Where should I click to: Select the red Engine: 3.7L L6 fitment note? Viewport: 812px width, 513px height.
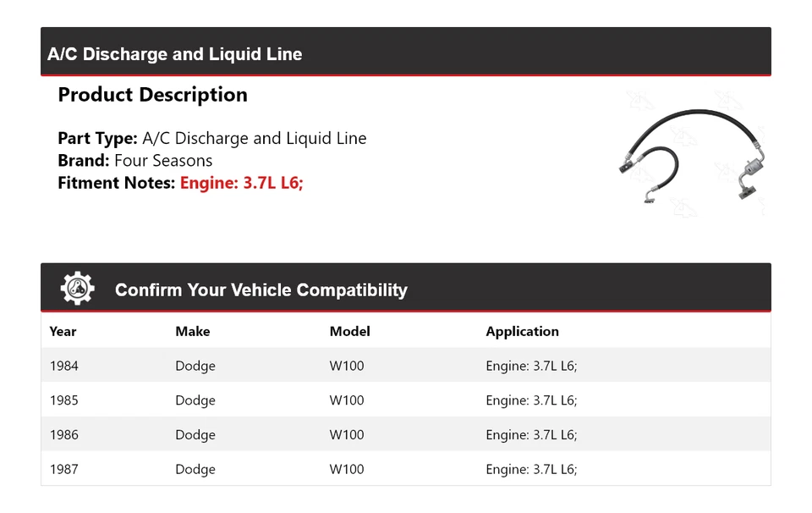pyautogui.click(x=241, y=182)
